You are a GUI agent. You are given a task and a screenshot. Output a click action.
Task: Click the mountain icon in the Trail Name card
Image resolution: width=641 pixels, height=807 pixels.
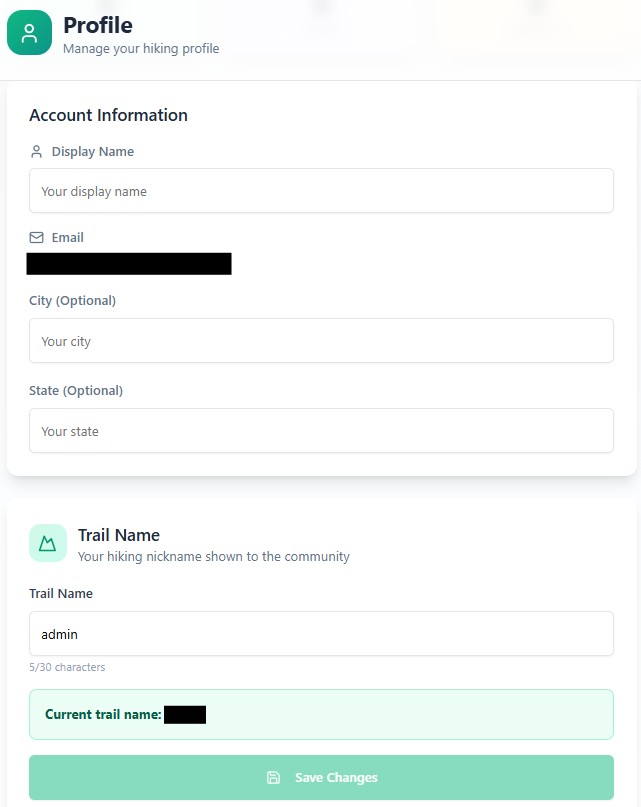48,544
